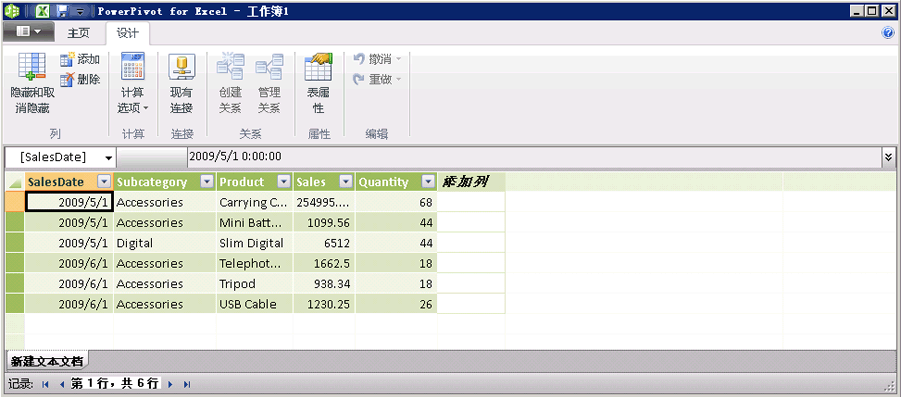Select the Quantity column header
Viewport: 901px width, 397px height.
[396, 182]
